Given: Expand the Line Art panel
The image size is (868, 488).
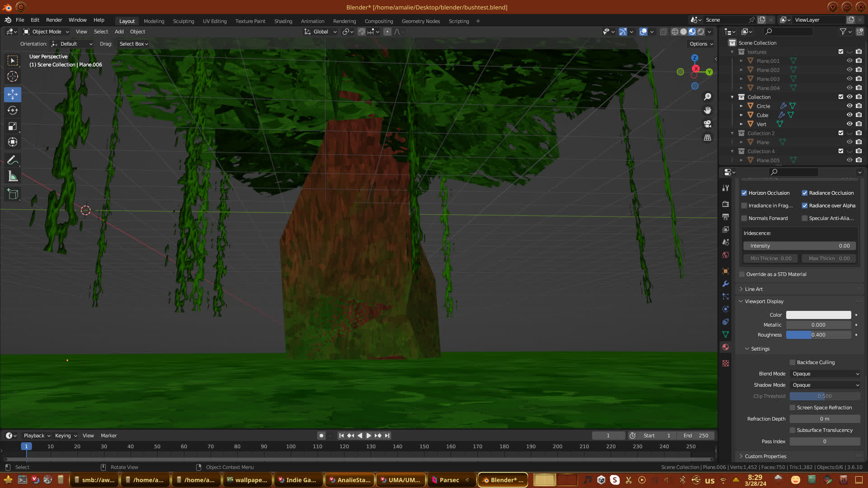Looking at the screenshot, I should [x=754, y=289].
